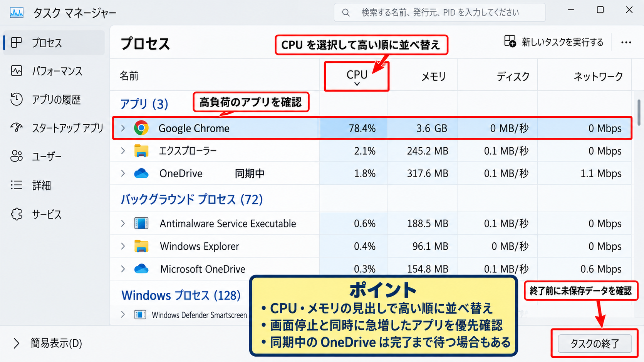Image resolution: width=644 pixels, height=362 pixels.
Task: Sort by the ネットワーク column header
Action: coord(598,77)
